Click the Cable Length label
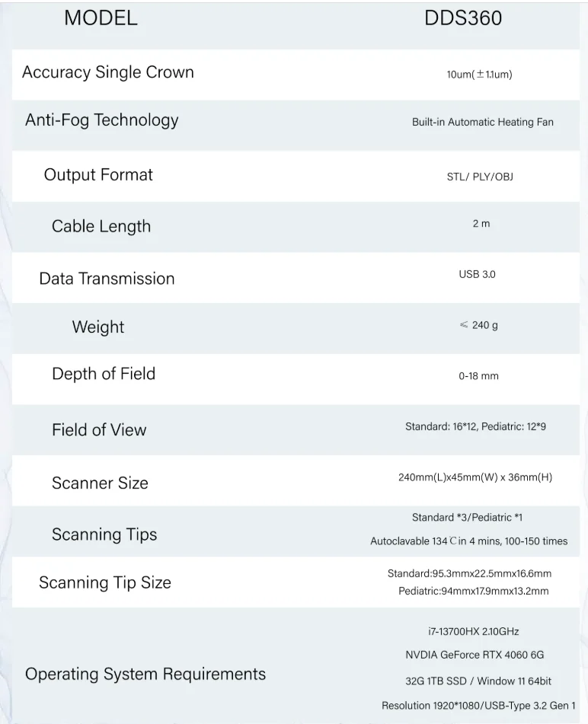 [x=101, y=227]
